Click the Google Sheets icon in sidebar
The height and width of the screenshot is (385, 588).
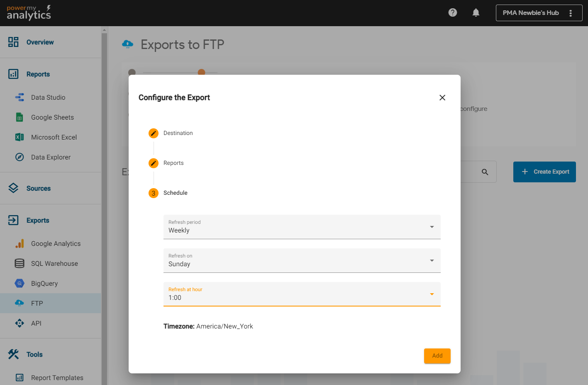[20, 118]
